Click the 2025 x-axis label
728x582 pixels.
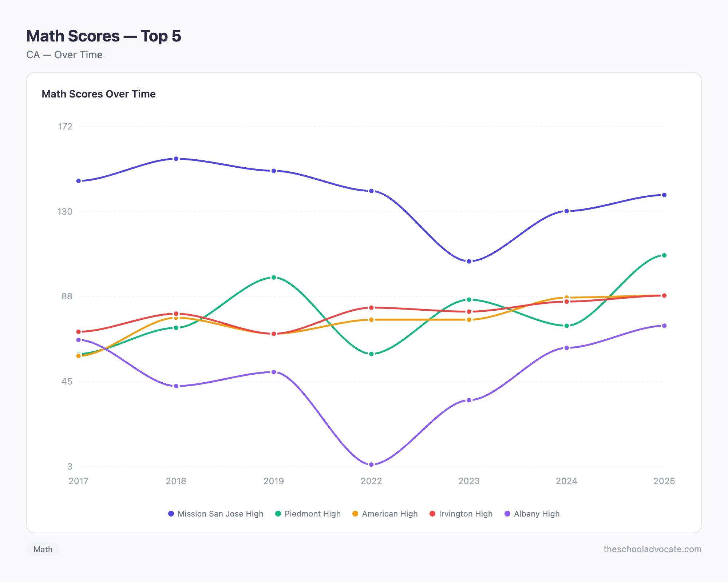coord(664,481)
